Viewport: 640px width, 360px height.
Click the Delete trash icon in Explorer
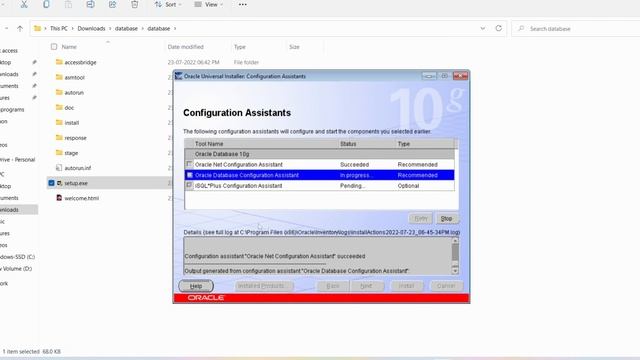134,4
